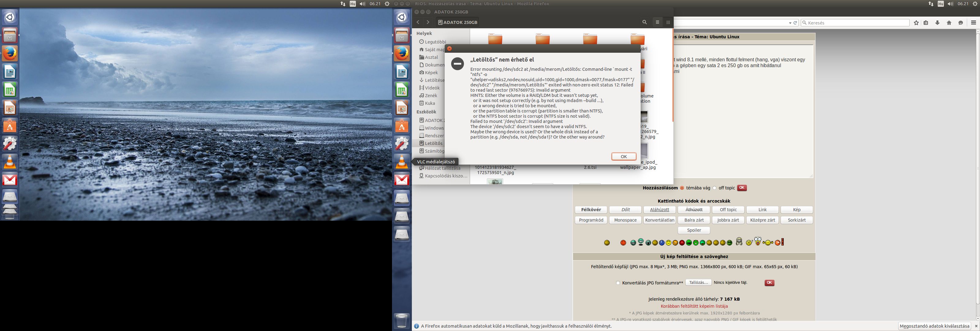
Task: Click the 'Aláhúzott' underline button
Action: 659,210
